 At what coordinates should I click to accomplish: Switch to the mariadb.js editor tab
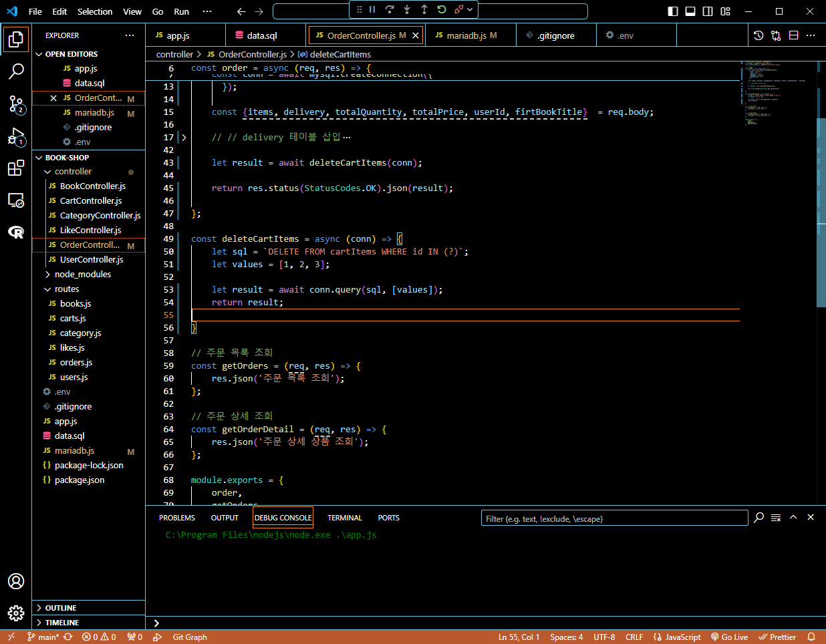470,35
